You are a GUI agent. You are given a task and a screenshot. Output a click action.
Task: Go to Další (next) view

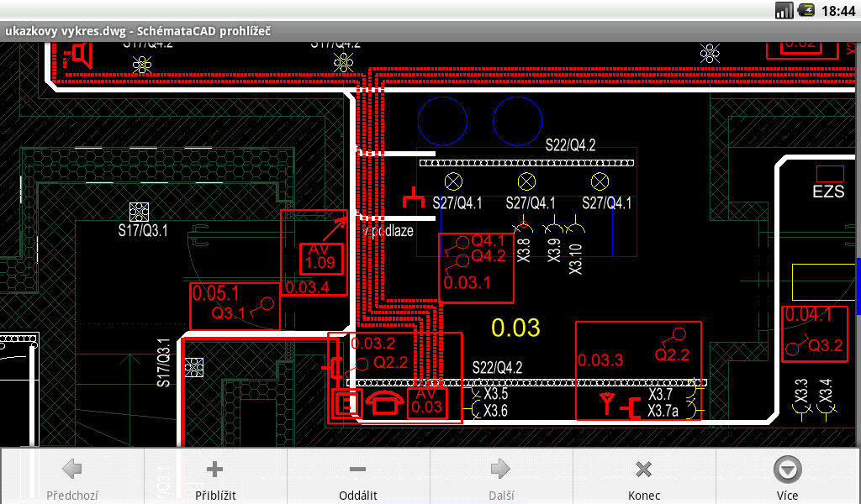(501, 476)
